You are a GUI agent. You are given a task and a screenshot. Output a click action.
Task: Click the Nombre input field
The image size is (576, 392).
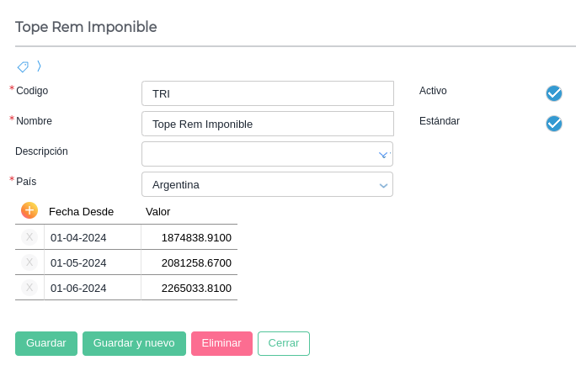pyautogui.click(x=268, y=124)
